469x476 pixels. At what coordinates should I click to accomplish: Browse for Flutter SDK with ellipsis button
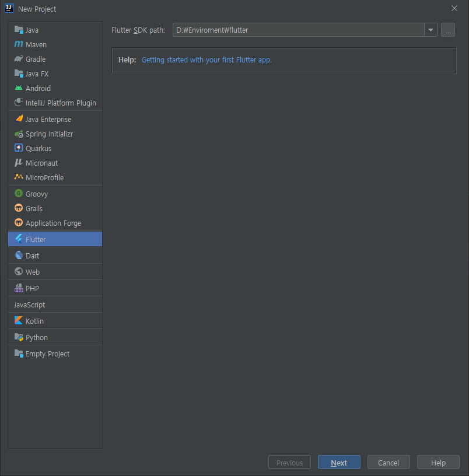[x=448, y=30]
